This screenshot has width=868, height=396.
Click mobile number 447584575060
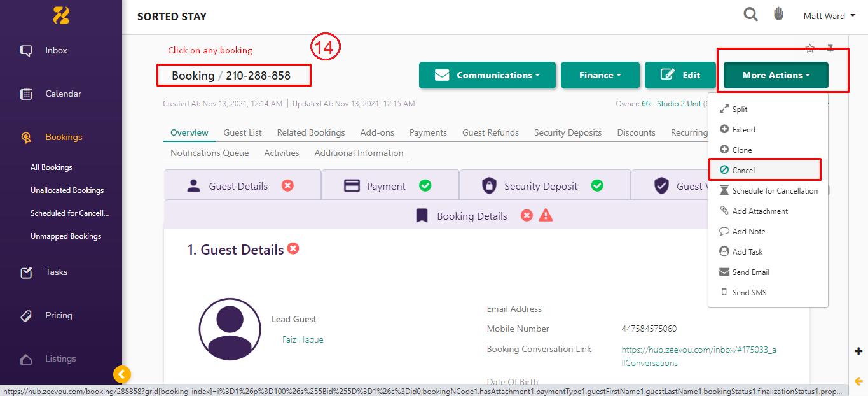[649, 329]
